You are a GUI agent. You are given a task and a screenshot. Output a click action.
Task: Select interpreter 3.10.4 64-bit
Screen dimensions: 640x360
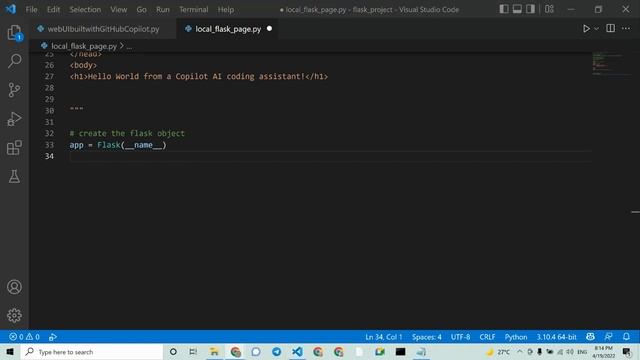pyautogui.click(x=556, y=337)
